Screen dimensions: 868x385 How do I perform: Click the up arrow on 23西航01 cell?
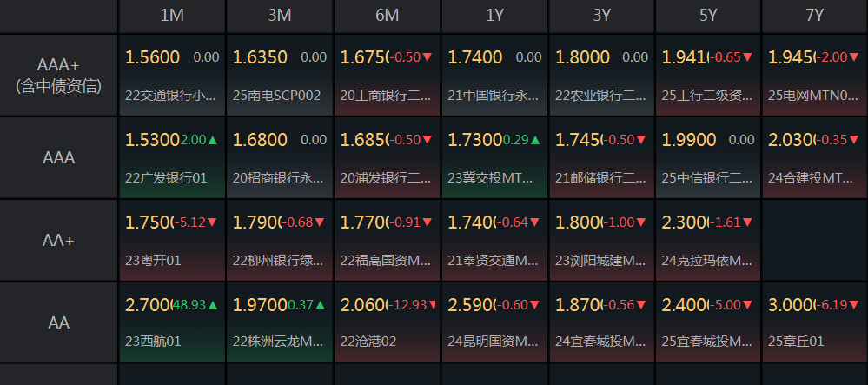pos(213,305)
